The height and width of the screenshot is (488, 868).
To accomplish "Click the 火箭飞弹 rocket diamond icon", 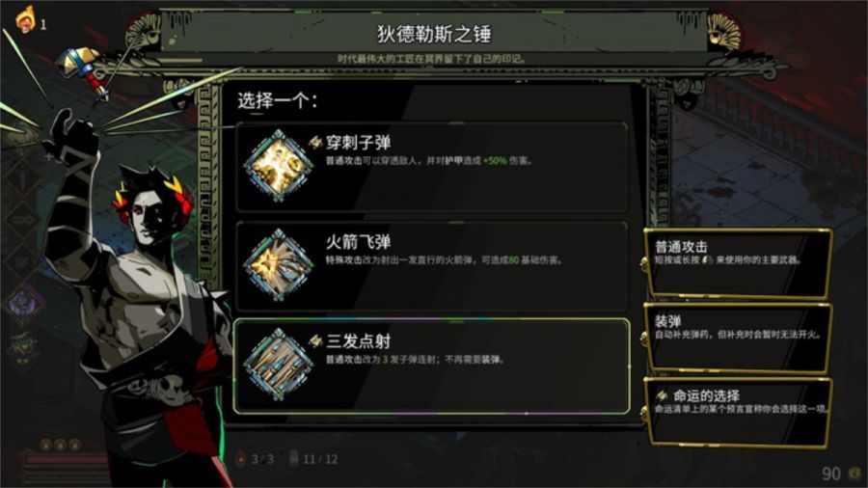I will coord(278,265).
